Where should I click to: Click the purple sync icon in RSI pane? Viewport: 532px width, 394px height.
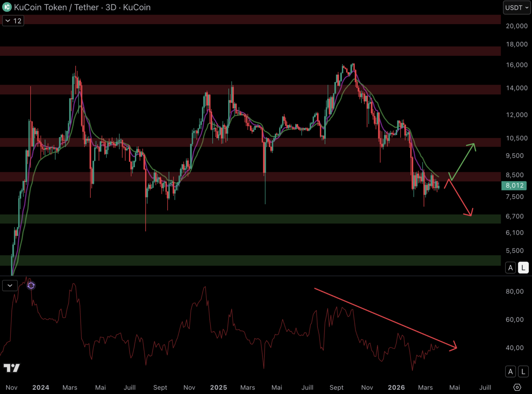(x=31, y=286)
